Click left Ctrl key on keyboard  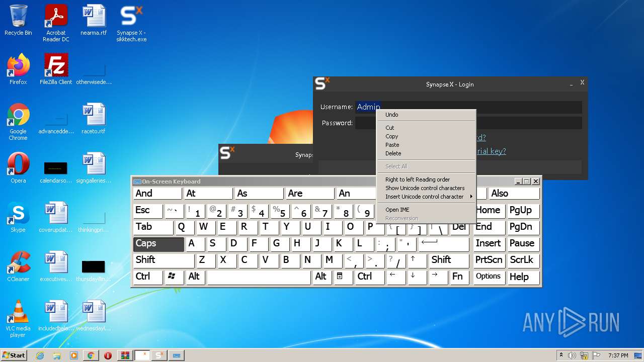(x=148, y=277)
